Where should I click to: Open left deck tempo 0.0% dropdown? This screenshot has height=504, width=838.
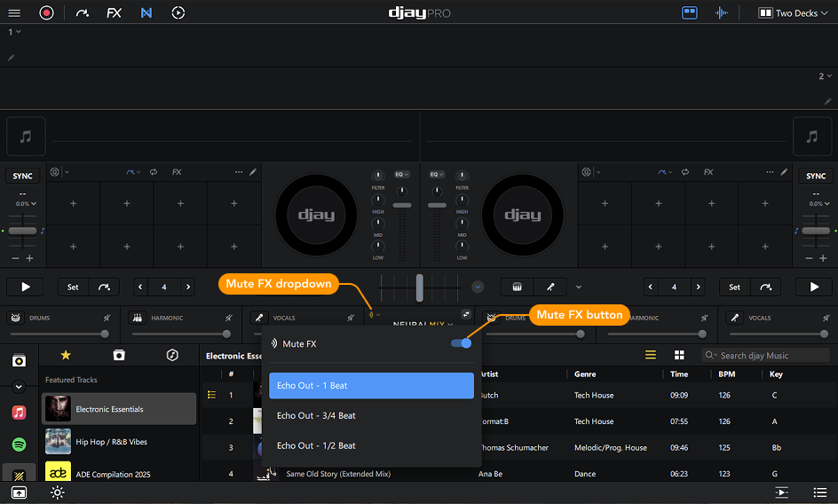click(x=27, y=203)
